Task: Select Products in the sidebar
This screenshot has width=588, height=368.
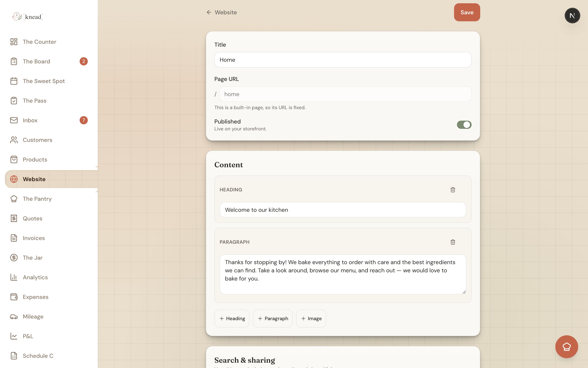Action: [49, 159]
